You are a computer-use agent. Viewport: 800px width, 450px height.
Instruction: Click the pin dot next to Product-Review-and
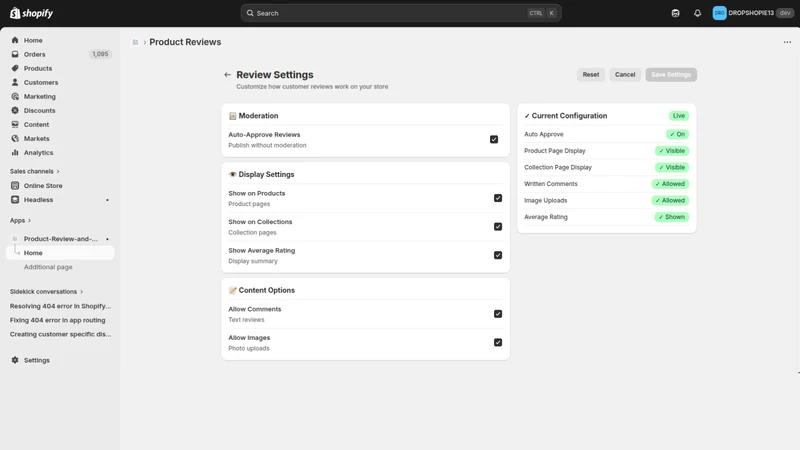pyautogui.click(x=107, y=239)
